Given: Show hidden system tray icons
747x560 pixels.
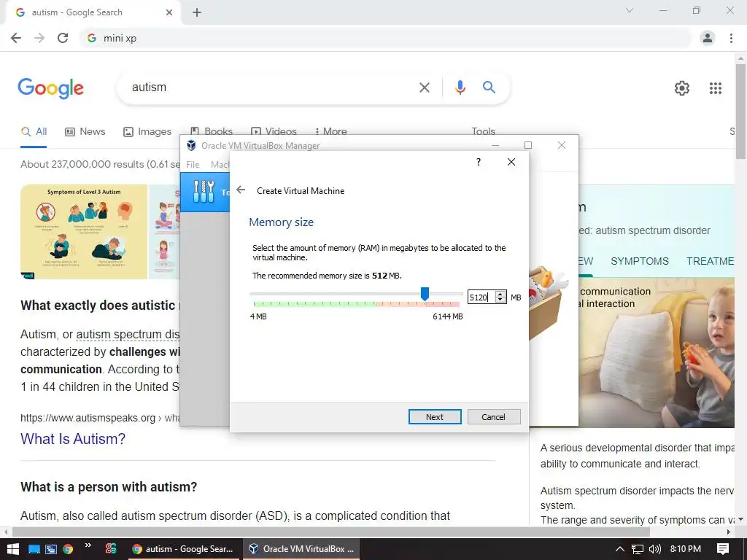Looking at the screenshot, I should [619, 549].
